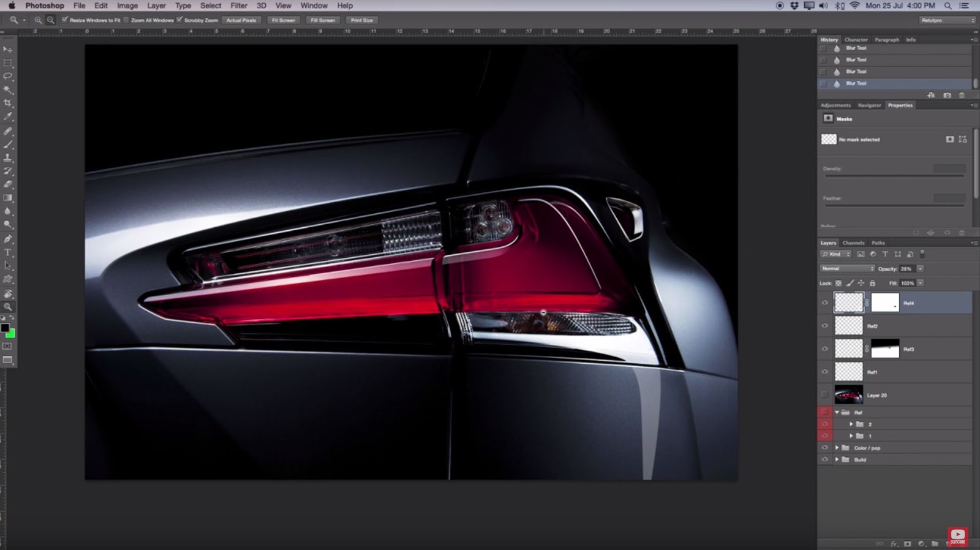980x550 pixels.
Task: Hide the Ref1 layer
Action: coord(824,372)
